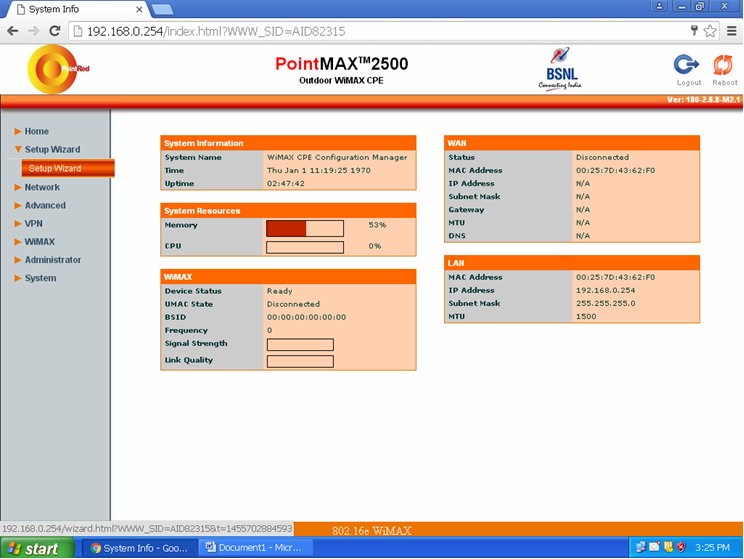Close the System Info tab
The width and height of the screenshot is (744, 559).
coord(139,9)
